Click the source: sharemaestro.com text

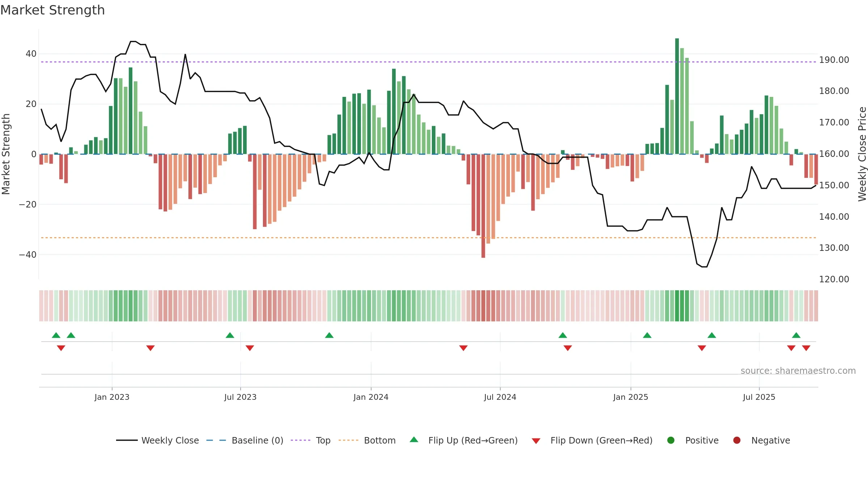pyautogui.click(x=798, y=371)
